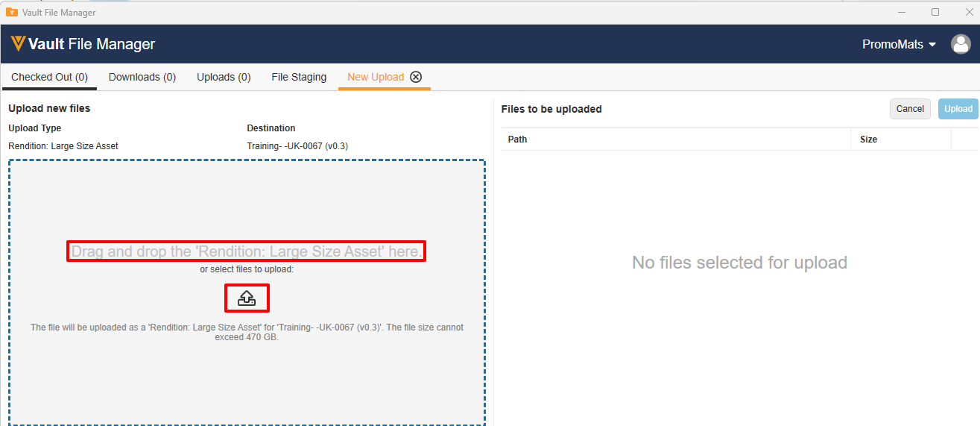
Task: Expand the PromoMats vault dropdown
Action: click(898, 44)
